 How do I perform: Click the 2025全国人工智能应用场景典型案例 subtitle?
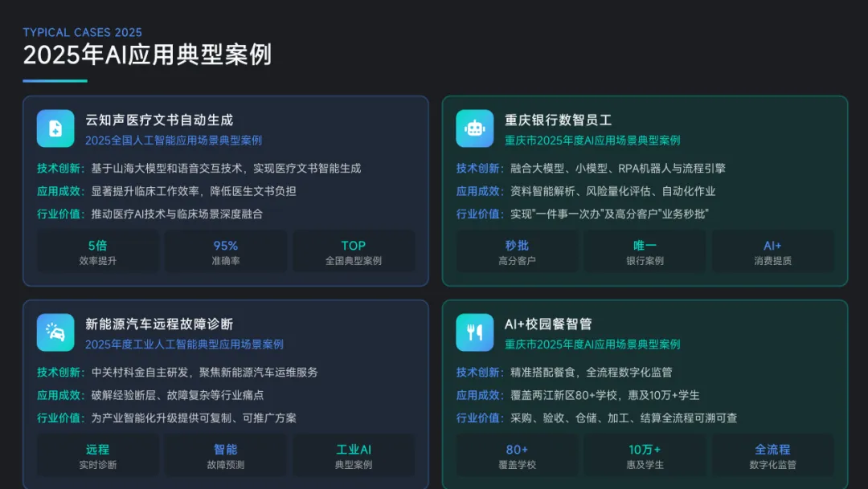pyautogui.click(x=174, y=141)
